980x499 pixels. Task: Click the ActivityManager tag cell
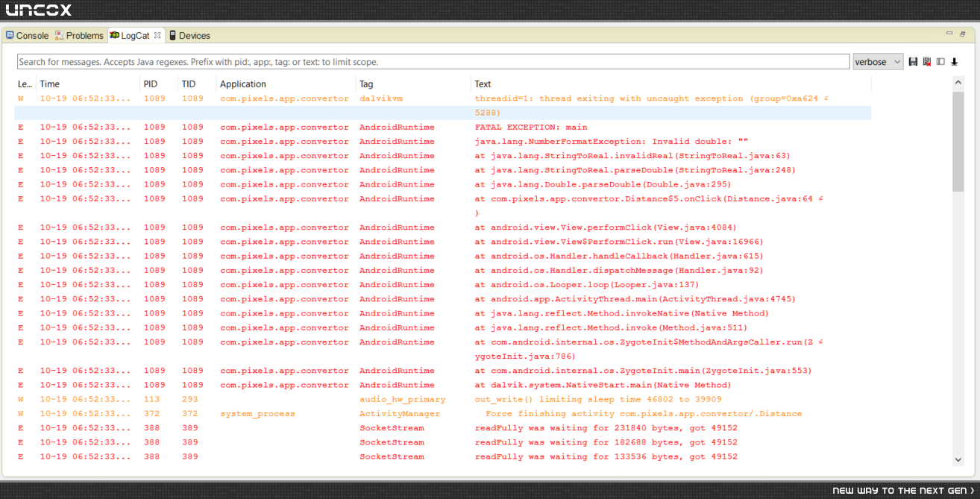click(x=400, y=414)
